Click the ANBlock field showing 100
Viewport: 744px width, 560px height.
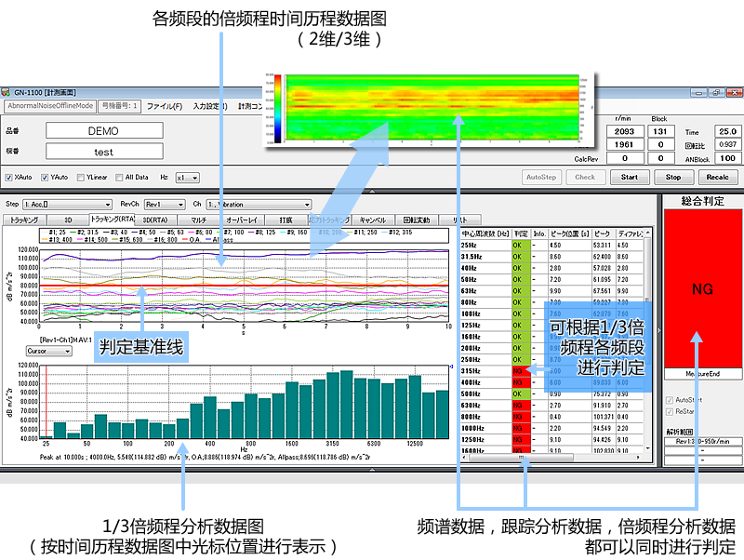727,158
